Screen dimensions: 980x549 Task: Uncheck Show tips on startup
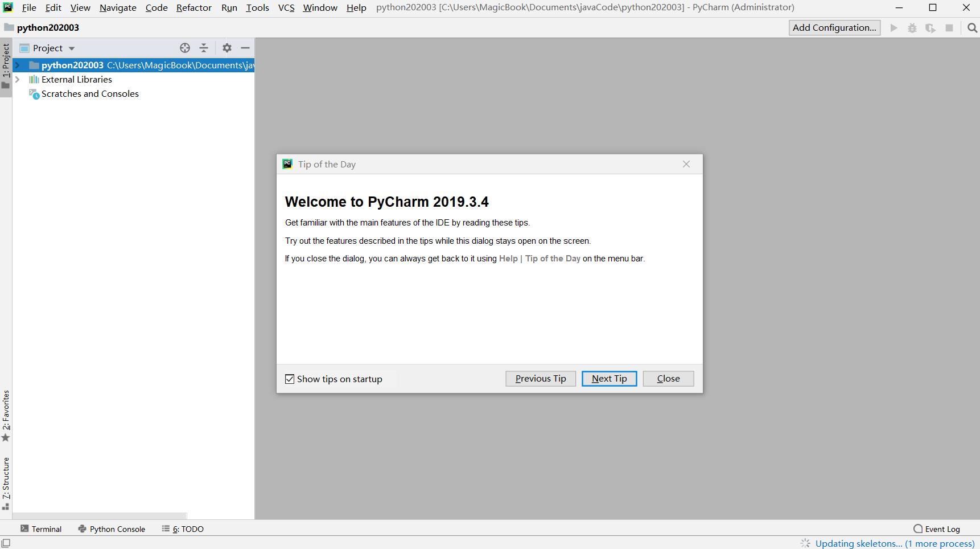coord(290,379)
